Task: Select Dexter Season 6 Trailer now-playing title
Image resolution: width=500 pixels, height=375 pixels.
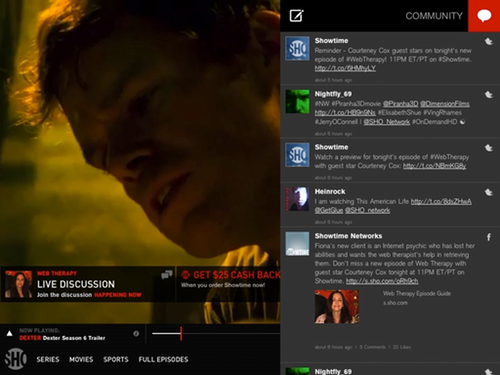Action: (x=74, y=338)
